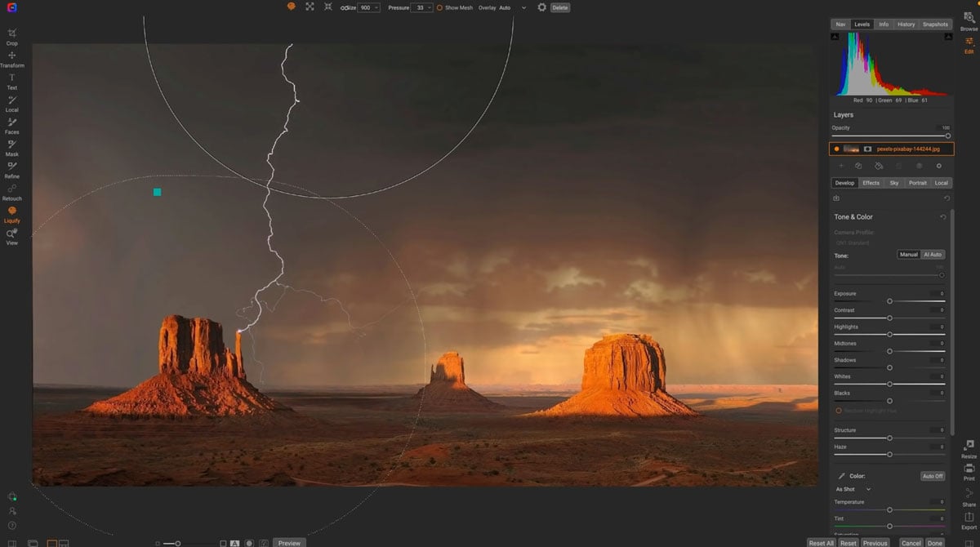Toggle visibility of pexels-pixabay layer
This screenshot has height=547, width=980.
(x=837, y=149)
